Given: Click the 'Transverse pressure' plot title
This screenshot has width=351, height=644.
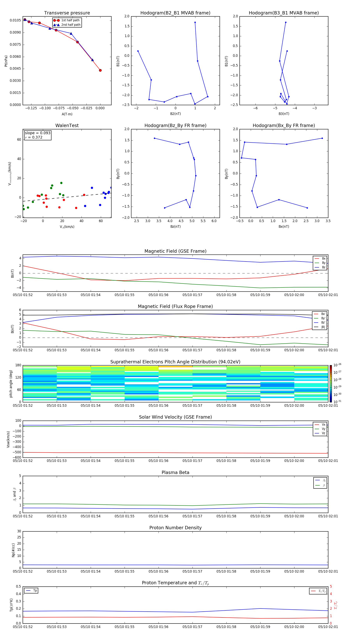Looking at the screenshot, I should coord(67,13).
